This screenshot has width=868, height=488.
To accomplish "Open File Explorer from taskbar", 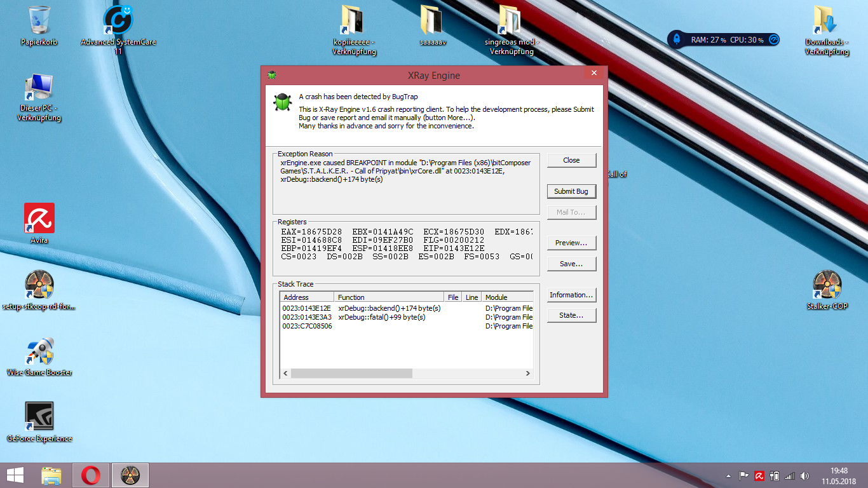I will (x=51, y=475).
